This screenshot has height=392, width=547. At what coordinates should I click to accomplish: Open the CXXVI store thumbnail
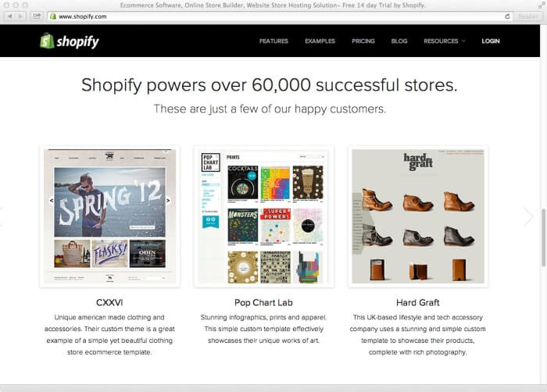[110, 216]
